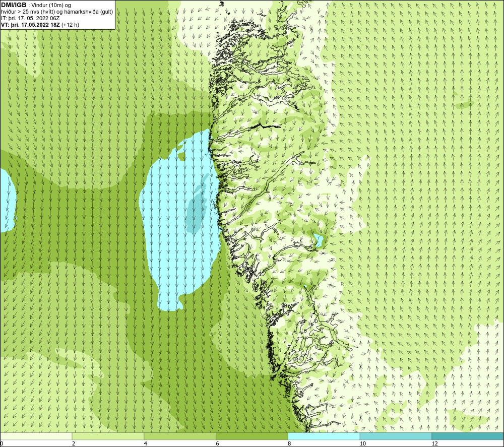This screenshot has width=504, height=447.
Task: Click the legend tick label '2'
Action: pyautogui.click(x=74, y=443)
